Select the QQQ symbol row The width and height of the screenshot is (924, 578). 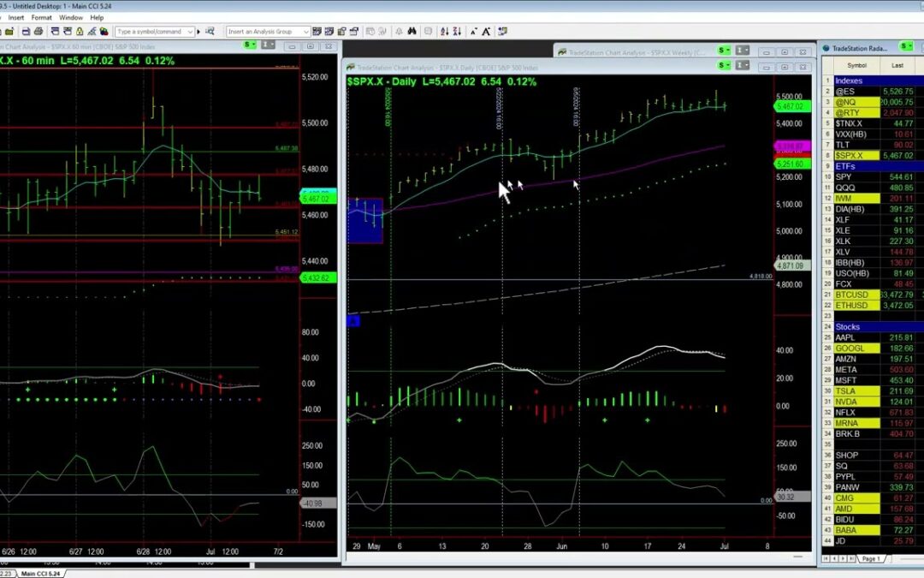(873, 188)
